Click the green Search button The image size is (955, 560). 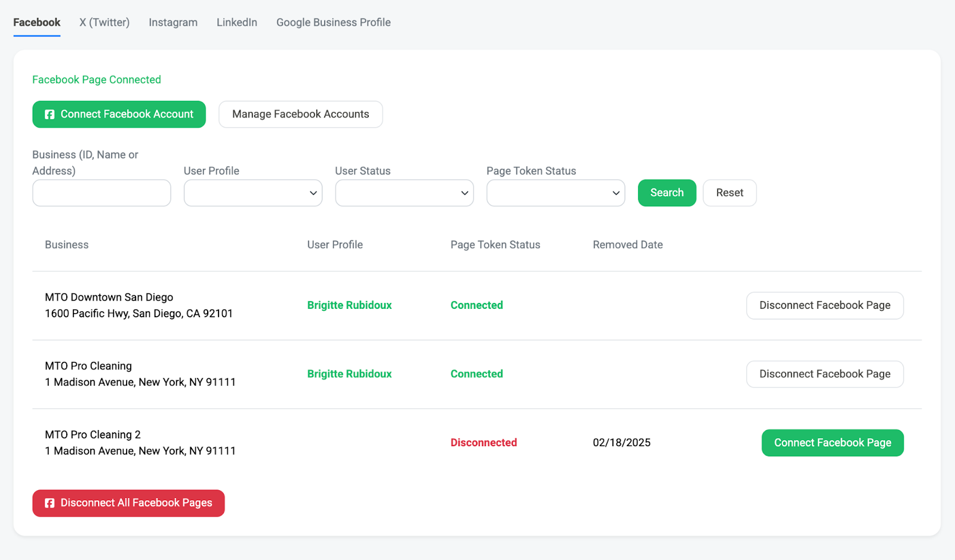pyautogui.click(x=667, y=193)
